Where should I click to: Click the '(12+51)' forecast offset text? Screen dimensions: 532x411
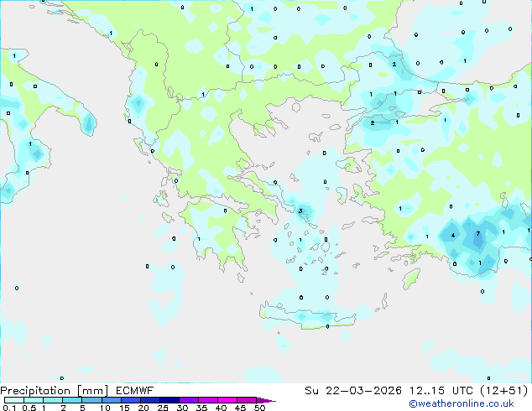pyautogui.click(x=504, y=391)
